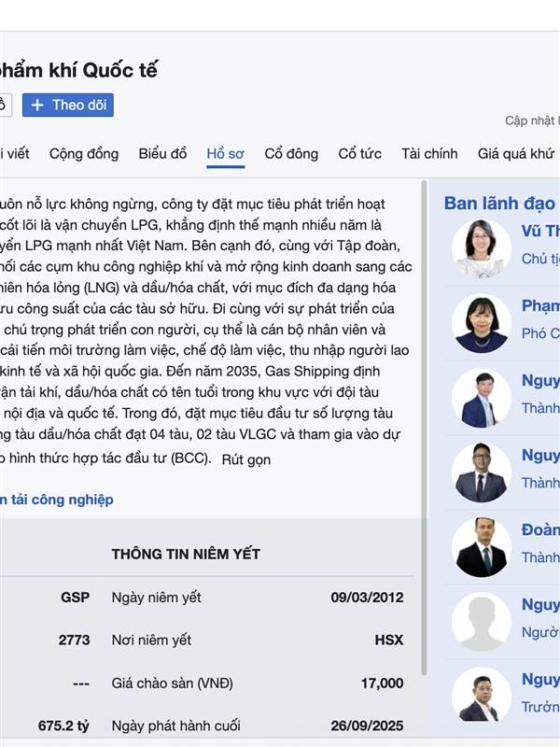The width and height of the screenshot is (560, 747).
Task: Click the Ngày phát hành cuối label
Action: [x=175, y=726]
